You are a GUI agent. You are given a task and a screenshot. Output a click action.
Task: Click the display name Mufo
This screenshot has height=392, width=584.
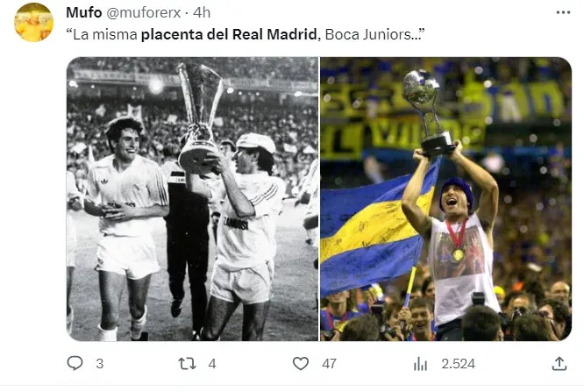83,13
